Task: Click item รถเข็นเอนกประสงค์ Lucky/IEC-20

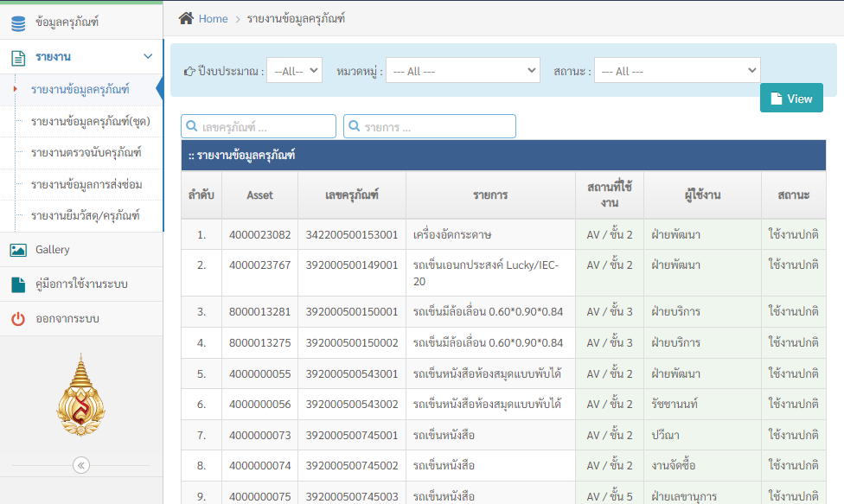Action: tap(485, 272)
